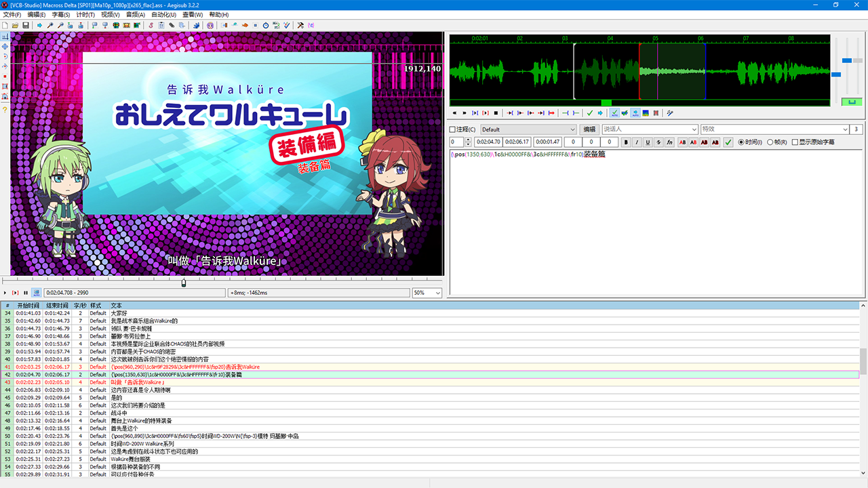The image size is (868, 488).
Task: Open the Automation anime-face toolbar icon
Action: [210, 25]
